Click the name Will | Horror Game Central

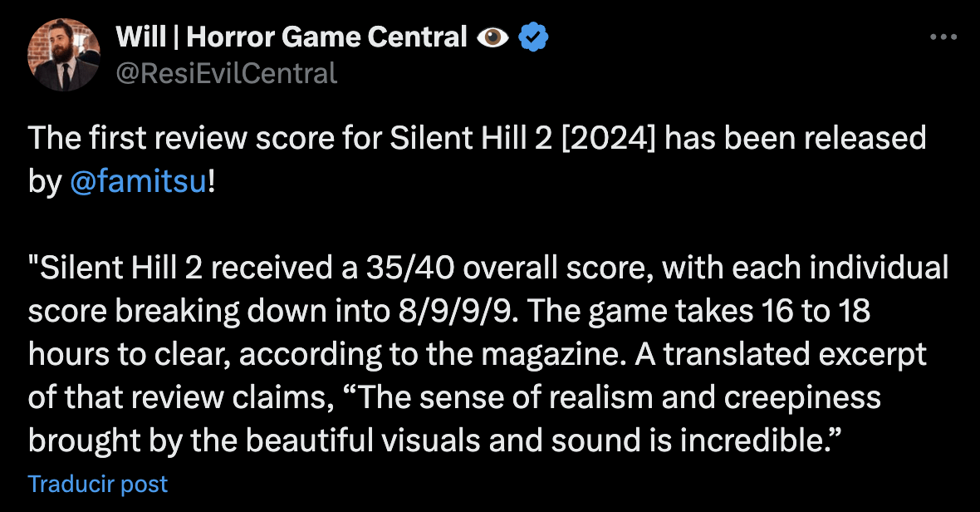(292, 37)
